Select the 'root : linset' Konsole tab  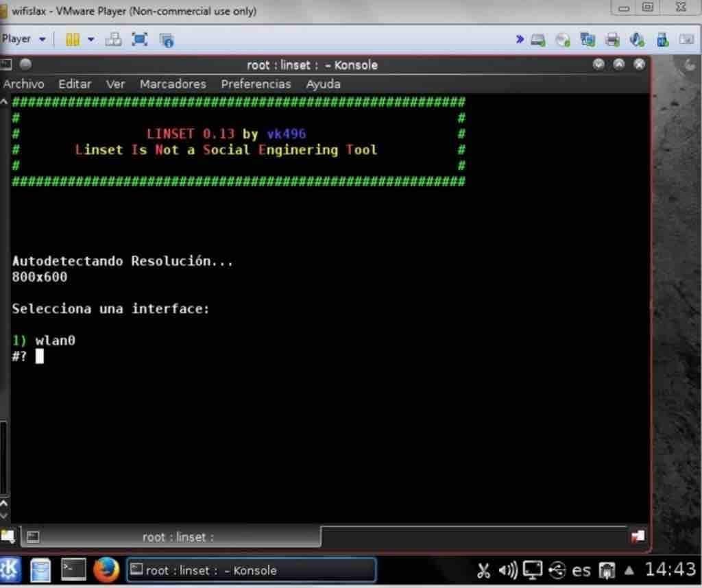[177, 537]
